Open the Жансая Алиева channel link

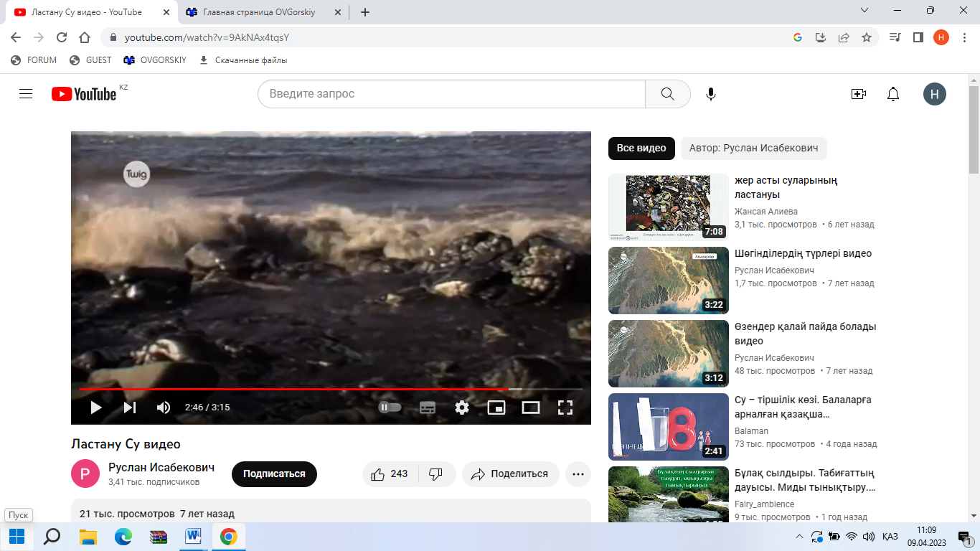coord(766,212)
